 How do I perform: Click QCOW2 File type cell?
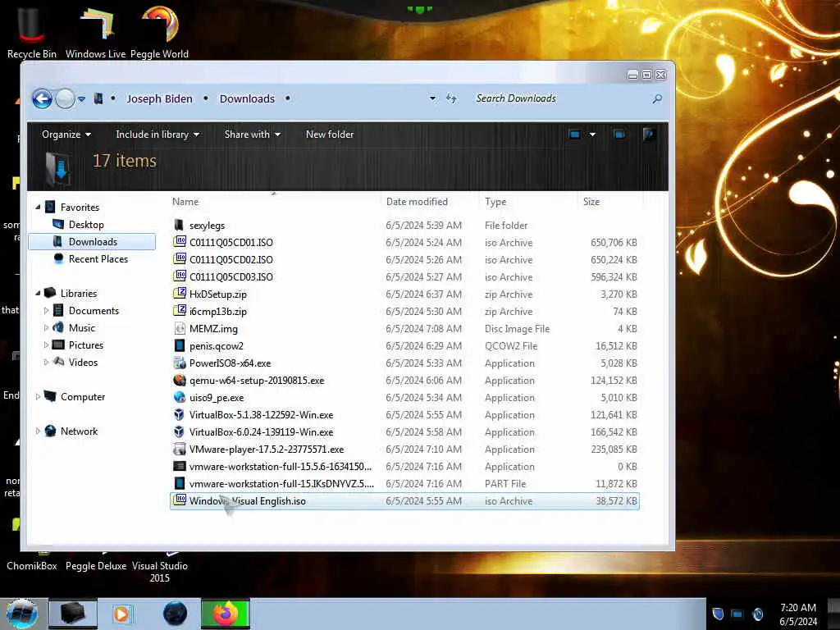(511, 346)
